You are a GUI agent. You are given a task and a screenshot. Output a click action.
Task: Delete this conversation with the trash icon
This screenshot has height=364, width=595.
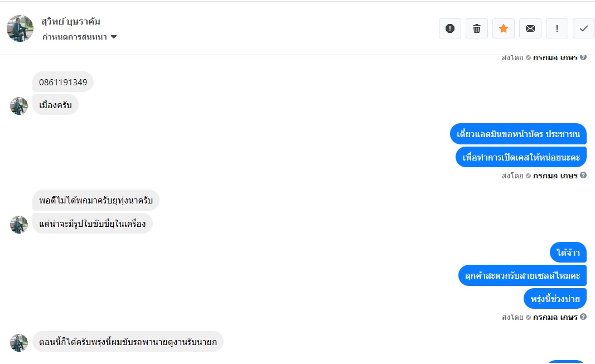(476, 28)
